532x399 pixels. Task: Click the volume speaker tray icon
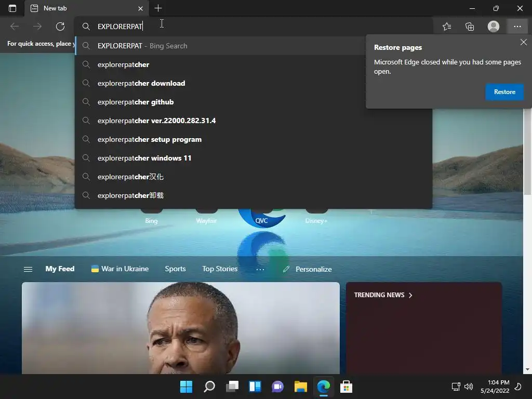[x=469, y=387]
